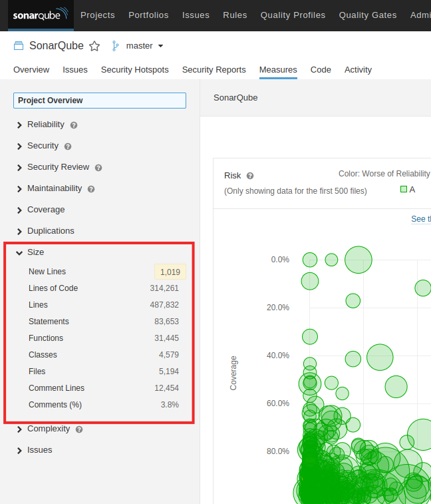
Task: Select the Lines of Code measure
Action: [53, 288]
